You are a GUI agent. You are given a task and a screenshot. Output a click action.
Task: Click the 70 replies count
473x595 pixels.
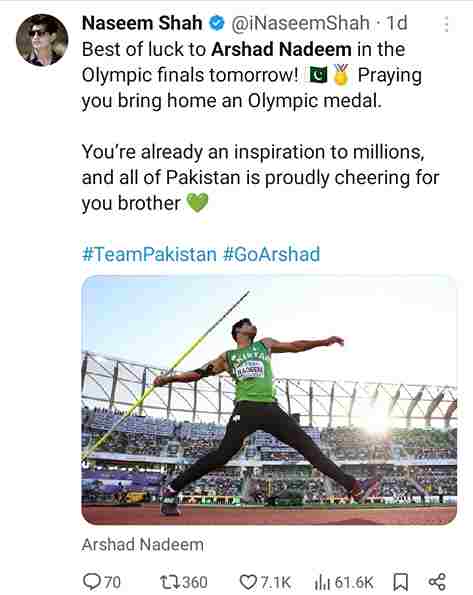112,582
